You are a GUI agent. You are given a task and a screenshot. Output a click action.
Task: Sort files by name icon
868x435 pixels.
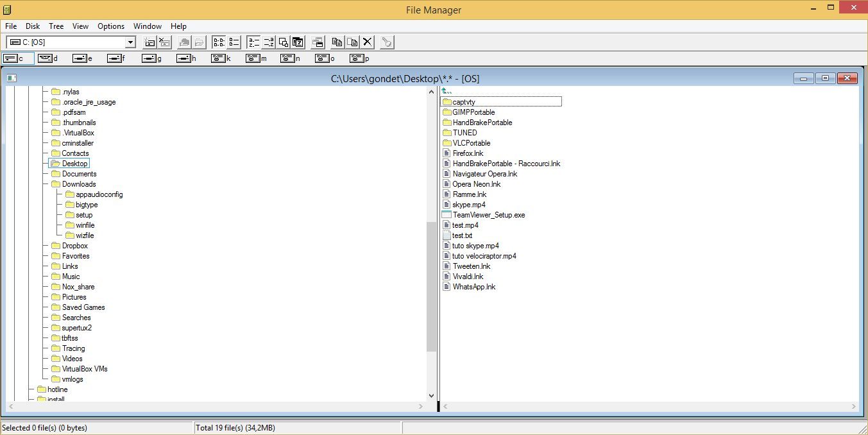click(x=253, y=42)
